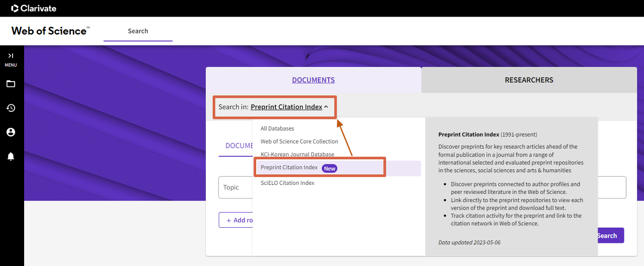Switch to the RESEARCHERS tab

(x=529, y=80)
